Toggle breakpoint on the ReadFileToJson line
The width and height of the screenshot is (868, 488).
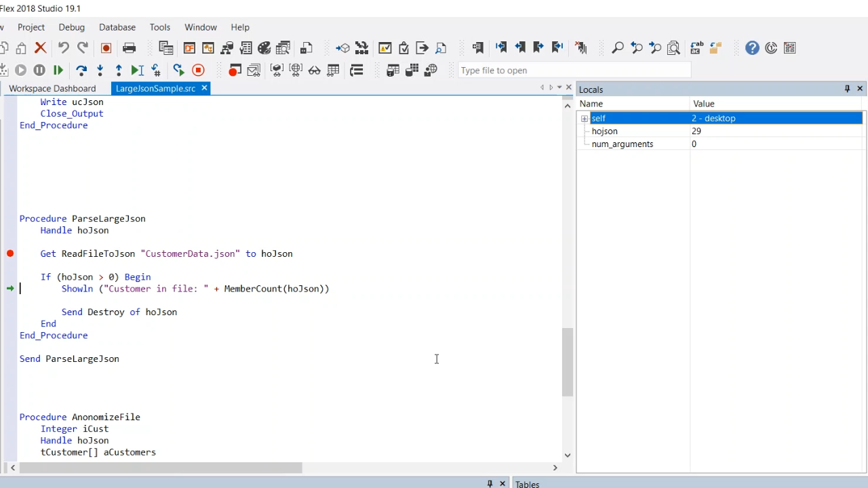[10, 253]
